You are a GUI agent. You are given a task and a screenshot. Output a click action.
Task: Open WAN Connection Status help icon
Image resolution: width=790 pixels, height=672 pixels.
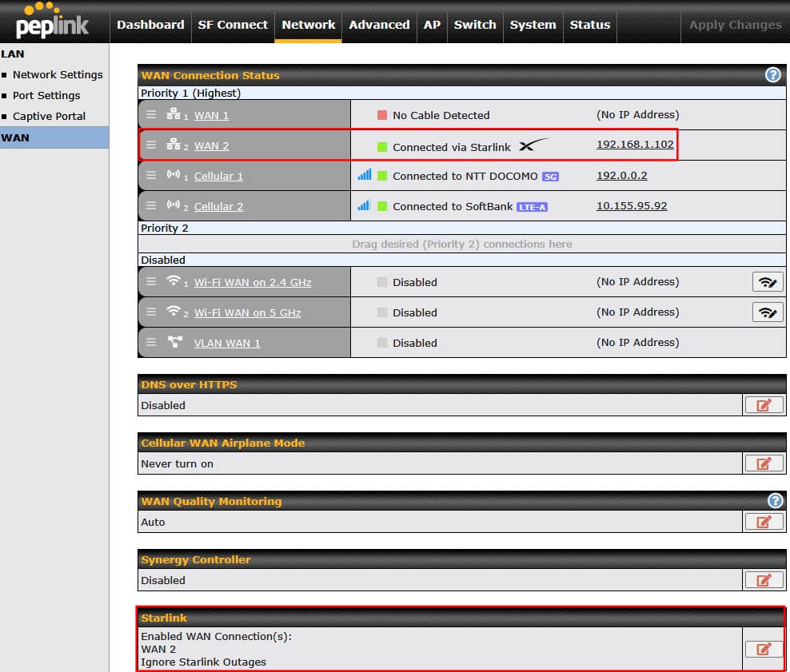(772, 75)
